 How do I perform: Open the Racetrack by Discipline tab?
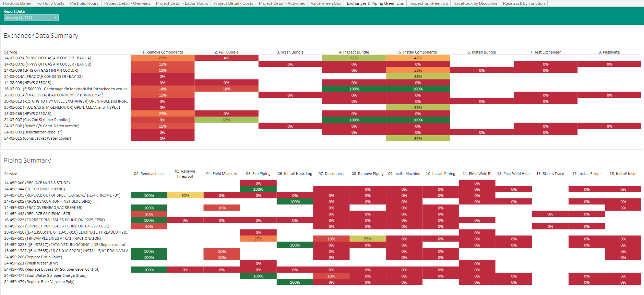click(x=475, y=3)
